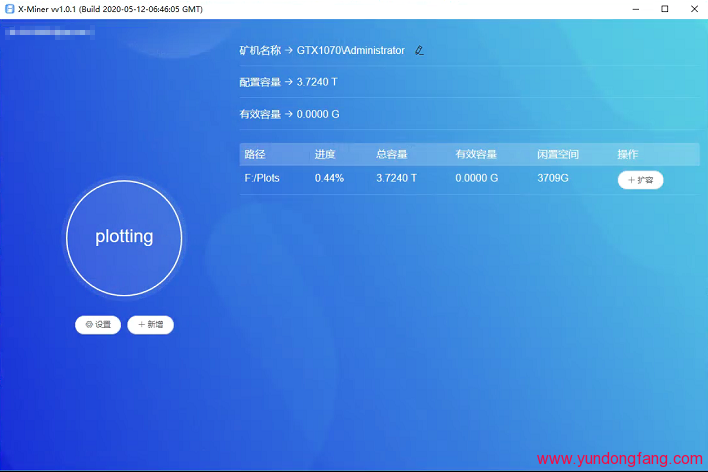Click the plotting status circle
708x472 pixels.
(124, 238)
